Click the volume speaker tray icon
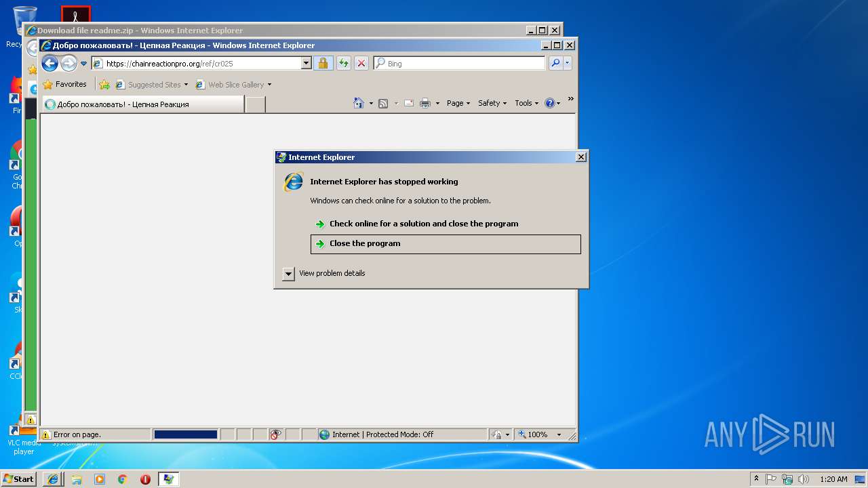 point(803,479)
